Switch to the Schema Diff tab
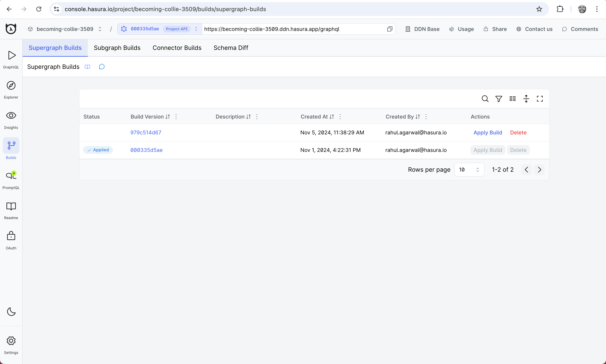The height and width of the screenshot is (364, 606). pyautogui.click(x=230, y=48)
